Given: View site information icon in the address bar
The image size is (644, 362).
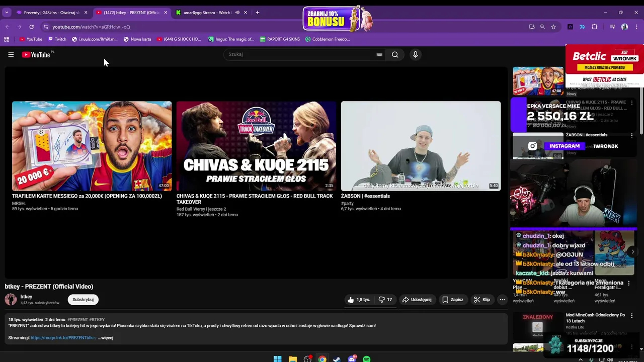Looking at the screenshot, I should [x=46, y=27].
